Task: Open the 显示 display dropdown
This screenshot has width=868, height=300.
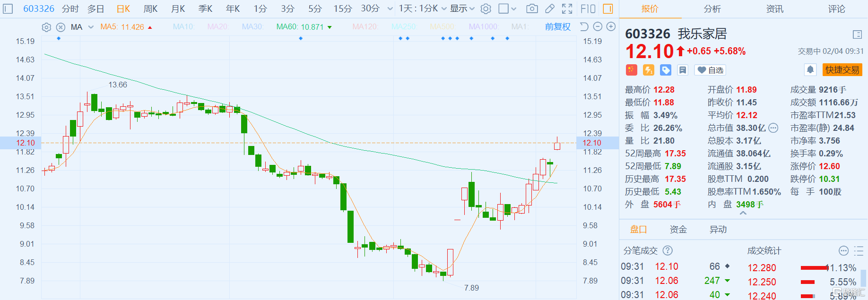Action: click(x=462, y=9)
